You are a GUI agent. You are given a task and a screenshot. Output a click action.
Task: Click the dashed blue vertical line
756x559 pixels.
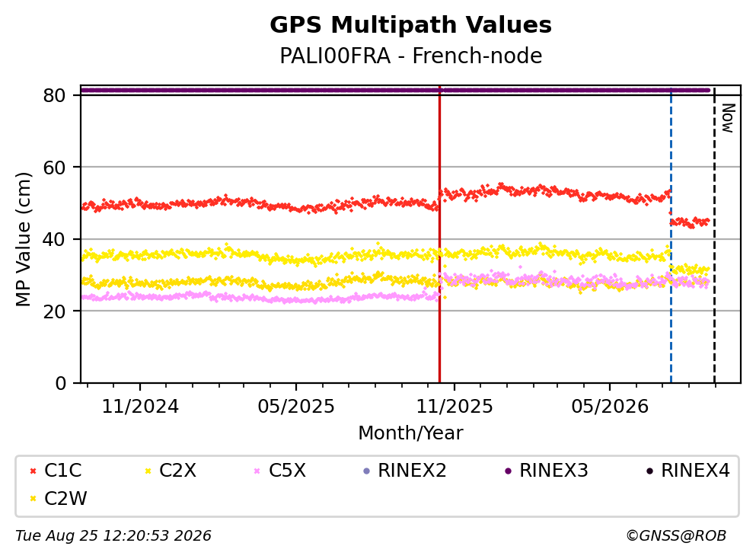point(671,235)
